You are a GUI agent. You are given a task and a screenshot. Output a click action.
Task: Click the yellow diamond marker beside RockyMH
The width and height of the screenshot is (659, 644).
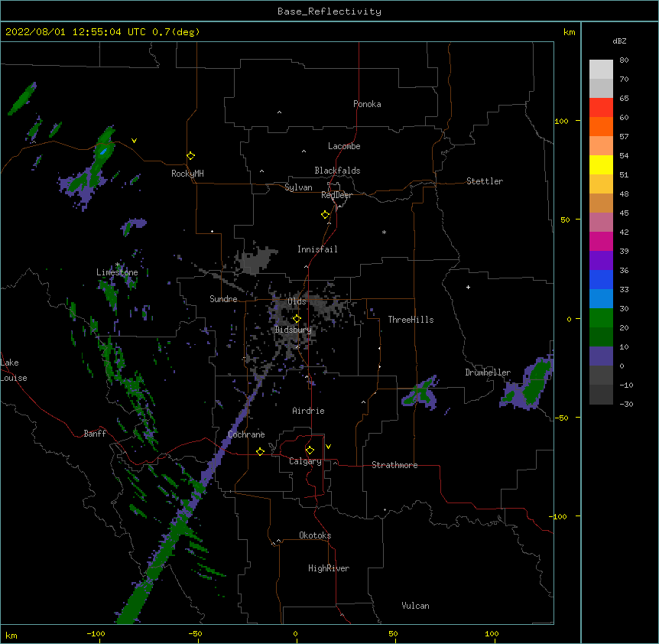coord(191,156)
